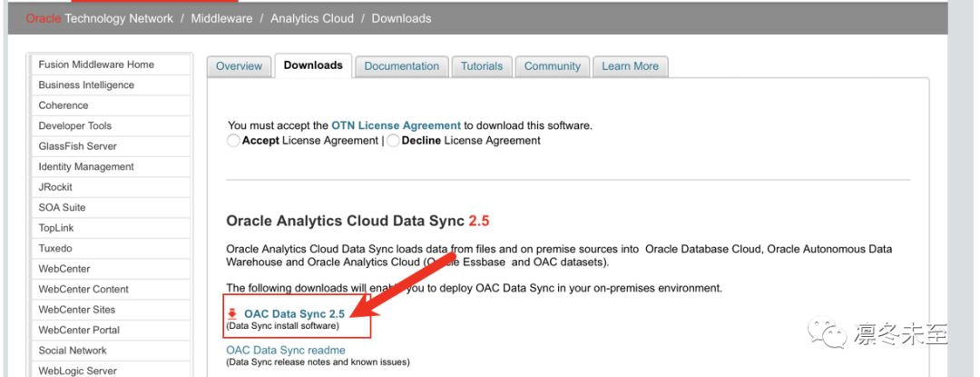
Task: Click Oracle Technology Network breadcrumb
Action: pyautogui.click(x=100, y=19)
